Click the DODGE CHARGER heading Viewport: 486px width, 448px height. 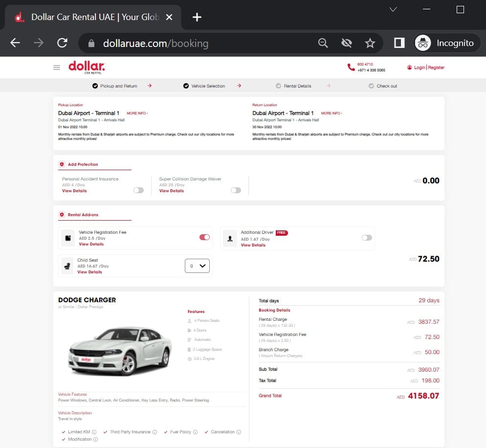tap(87, 300)
